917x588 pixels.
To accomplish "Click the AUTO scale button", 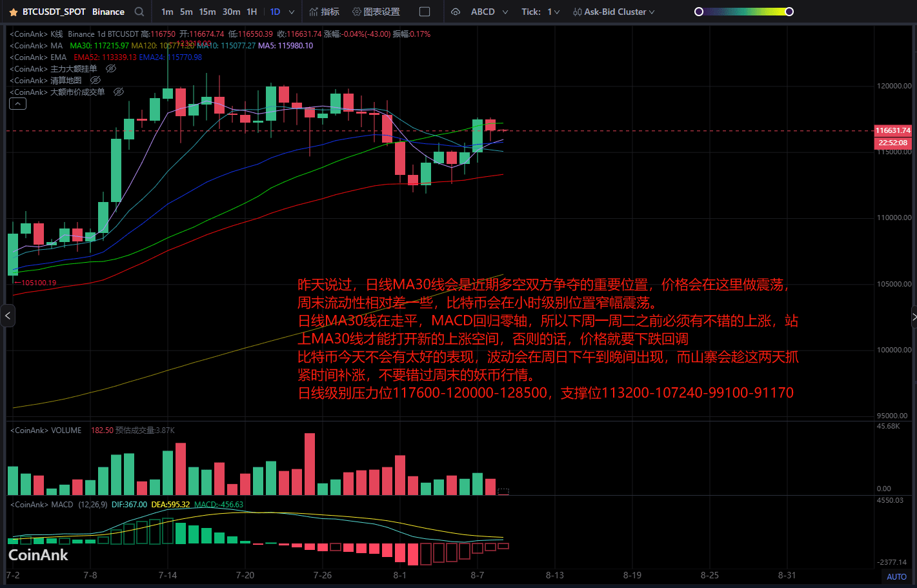I will (x=896, y=577).
